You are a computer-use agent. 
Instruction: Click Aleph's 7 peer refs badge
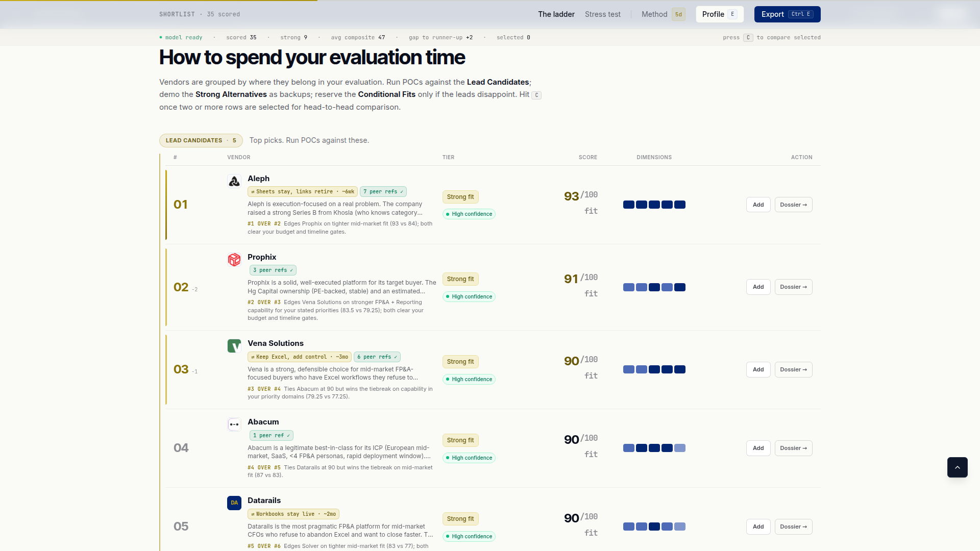(x=383, y=192)
